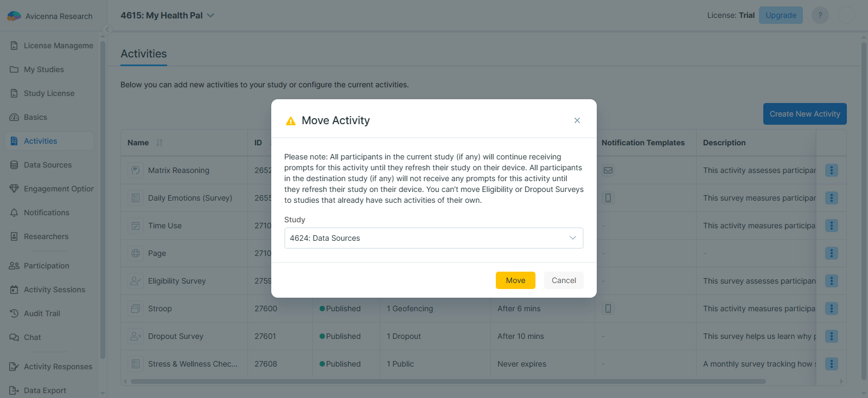Click the Upgrade license button
This screenshot has width=868, height=398.
780,15
